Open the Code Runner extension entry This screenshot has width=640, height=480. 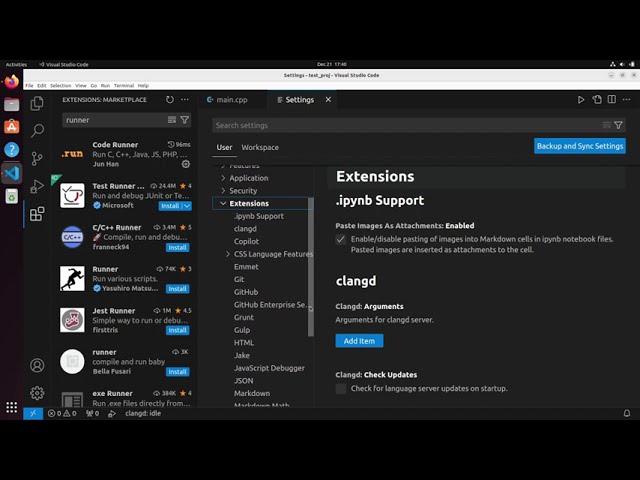tap(126, 154)
